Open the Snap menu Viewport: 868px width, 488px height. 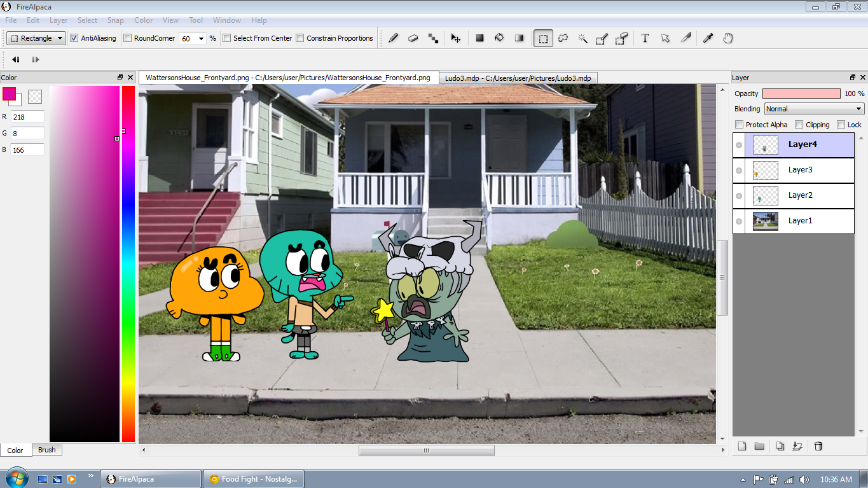[116, 20]
